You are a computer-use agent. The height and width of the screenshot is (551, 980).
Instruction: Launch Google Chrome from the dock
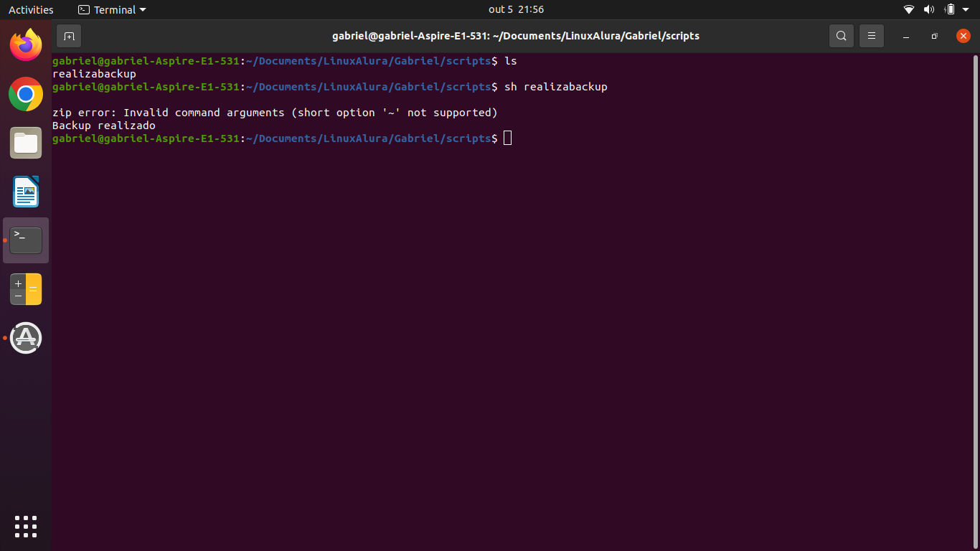click(x=26, y=94)
